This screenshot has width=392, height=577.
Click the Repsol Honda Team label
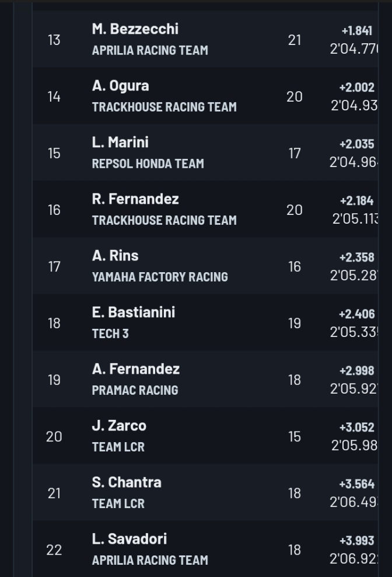(x=148, y=164)
